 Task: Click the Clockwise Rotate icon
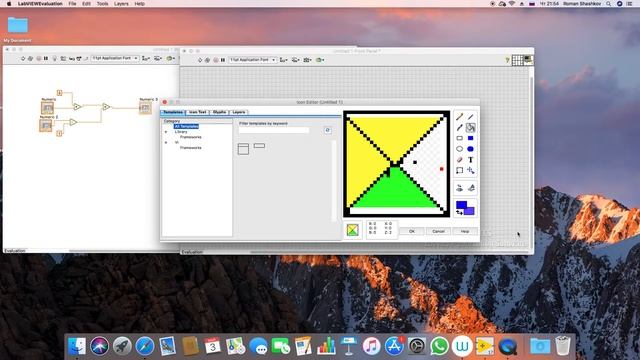471,188
